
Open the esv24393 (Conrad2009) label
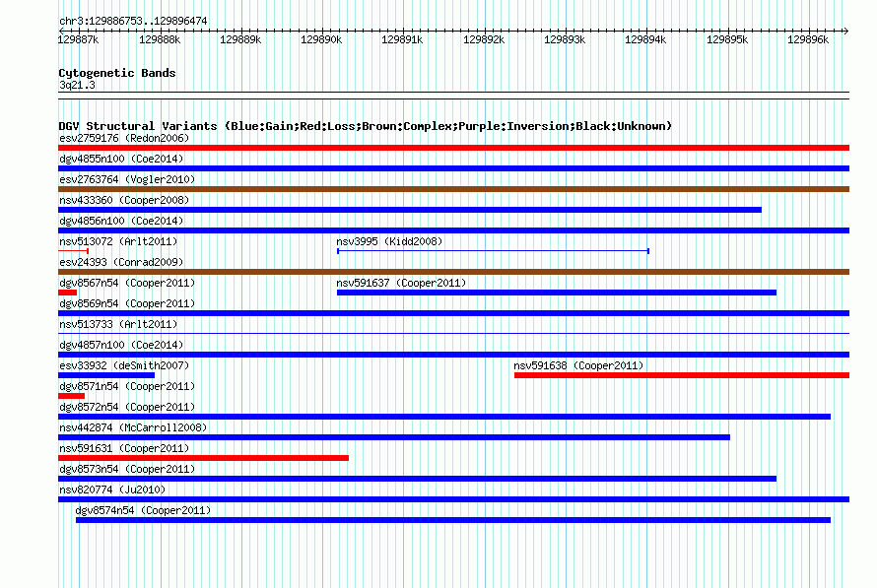point(121,262)
